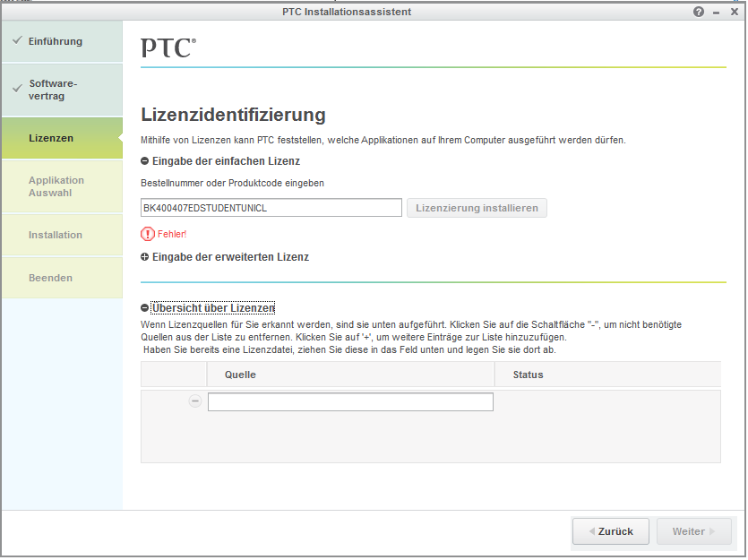Click the PTC logo
748x560 pixels.
tap(168, 47)
